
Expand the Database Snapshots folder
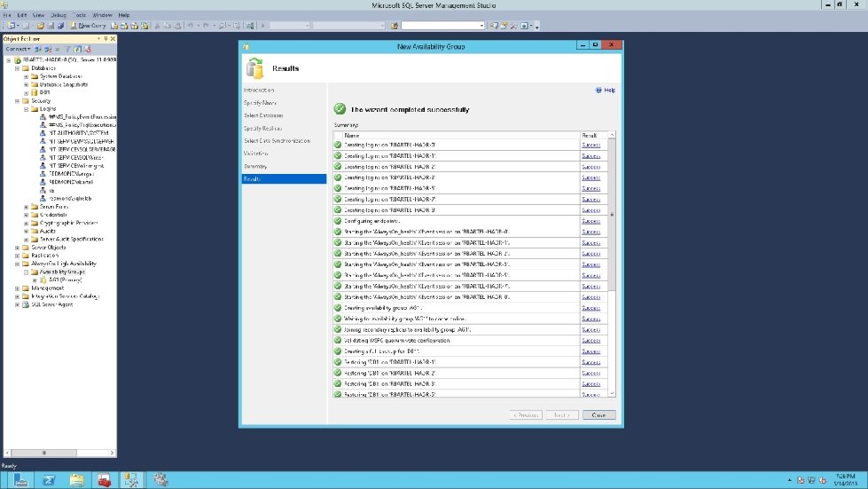(x=26, y=84)
